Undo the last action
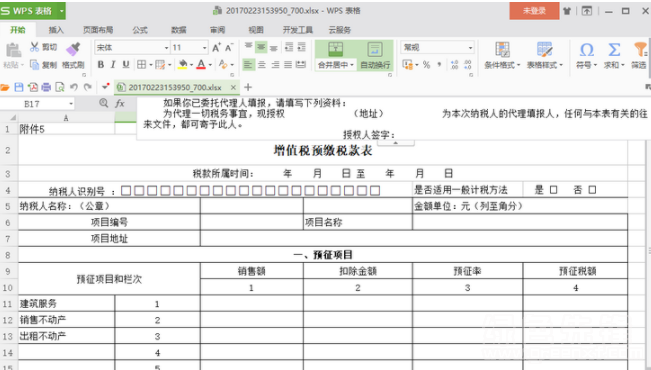Image resolution: width=651 pixels, height=370 pixels. point(74,87)
